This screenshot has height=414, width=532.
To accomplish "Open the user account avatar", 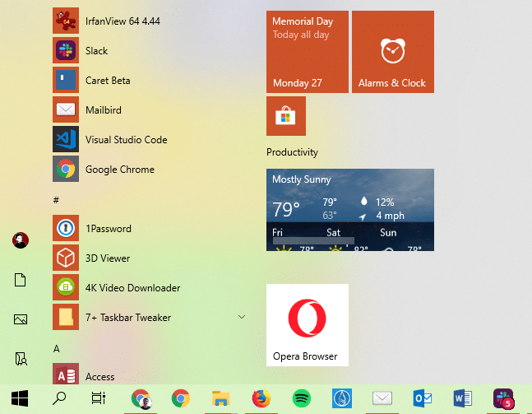I will (x=21, y=240).
